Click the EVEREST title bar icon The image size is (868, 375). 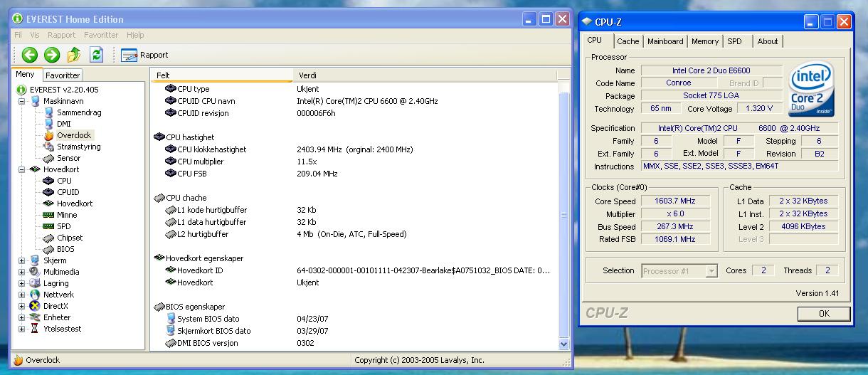tap(18, 19)
